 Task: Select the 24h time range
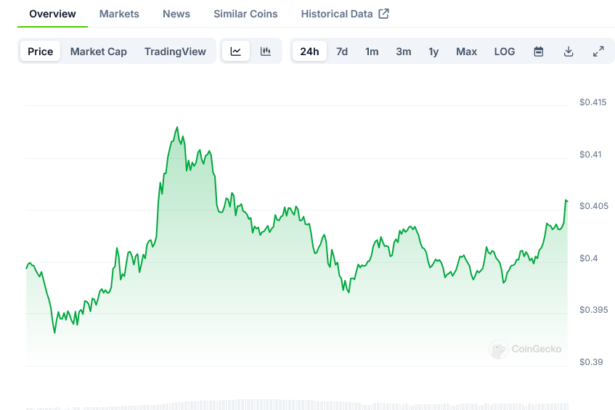pos(310,51)
